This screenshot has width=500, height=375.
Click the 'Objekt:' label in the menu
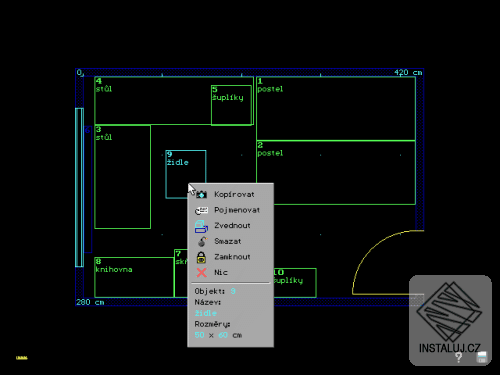(x=210, y=291)
